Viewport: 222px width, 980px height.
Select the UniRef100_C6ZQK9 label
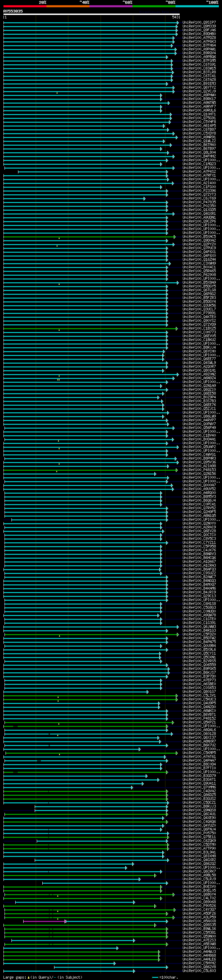tap(199, 841)
